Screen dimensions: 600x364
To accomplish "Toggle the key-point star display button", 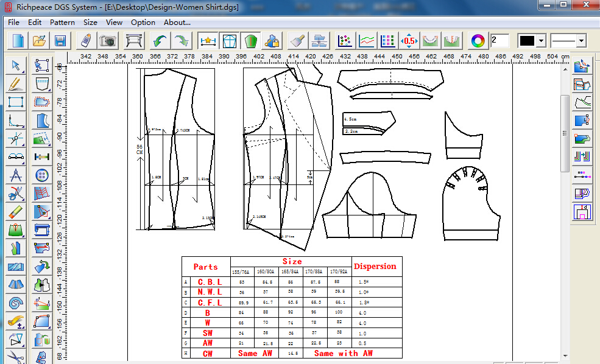I will (x=208, y=40).
